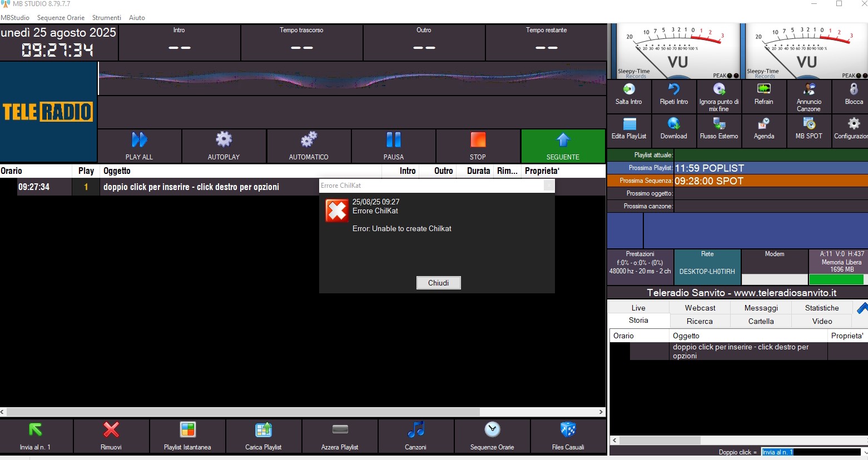Switch to the Webcast tab
This screenshot has width=868, height=460.
click(700, 308)
